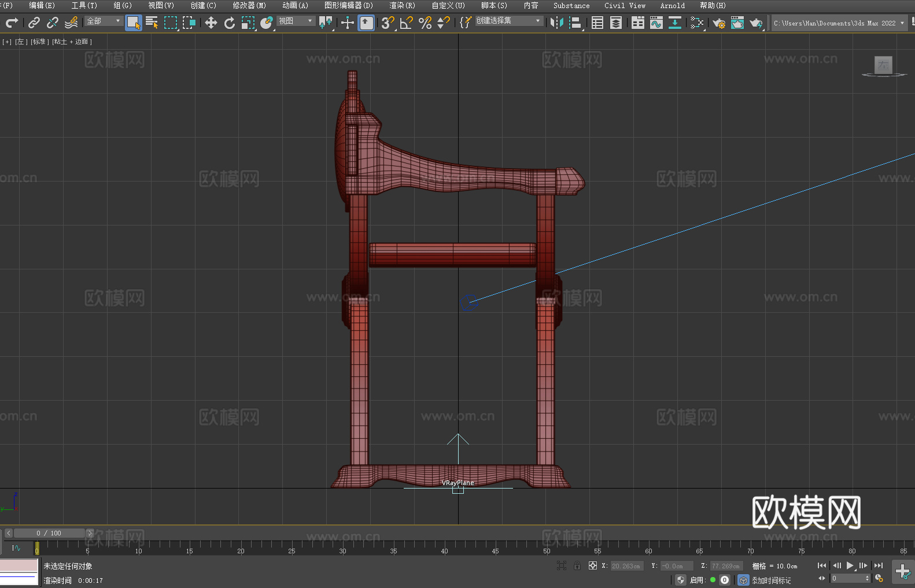Open the viewport [粘土 + 边面] shading menu

[72, 42]
